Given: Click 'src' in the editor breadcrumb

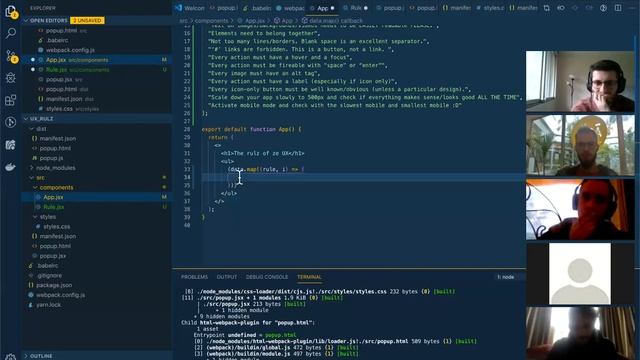Looking at the screenshot, I should (184, 20).
